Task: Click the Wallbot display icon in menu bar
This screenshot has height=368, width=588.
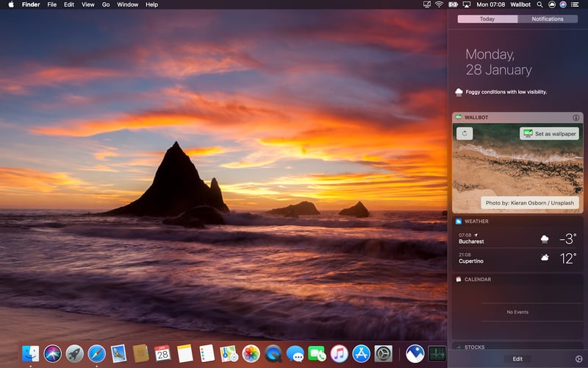Action: [x=427, y=4]
